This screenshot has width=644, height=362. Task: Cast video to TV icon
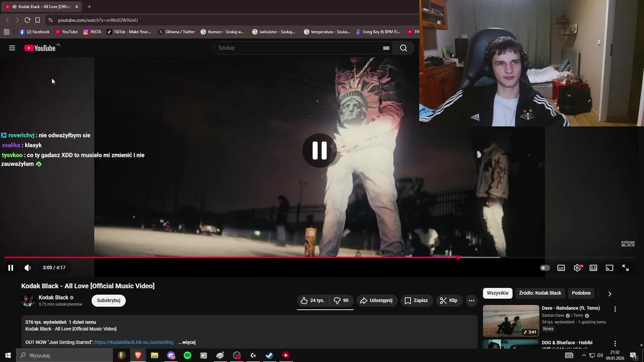click(609, 268)
